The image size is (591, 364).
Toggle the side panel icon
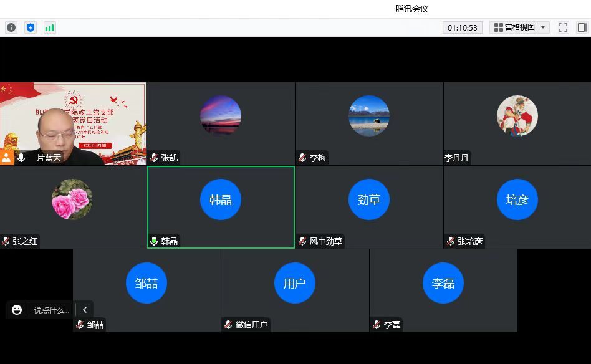pos(582,27)
